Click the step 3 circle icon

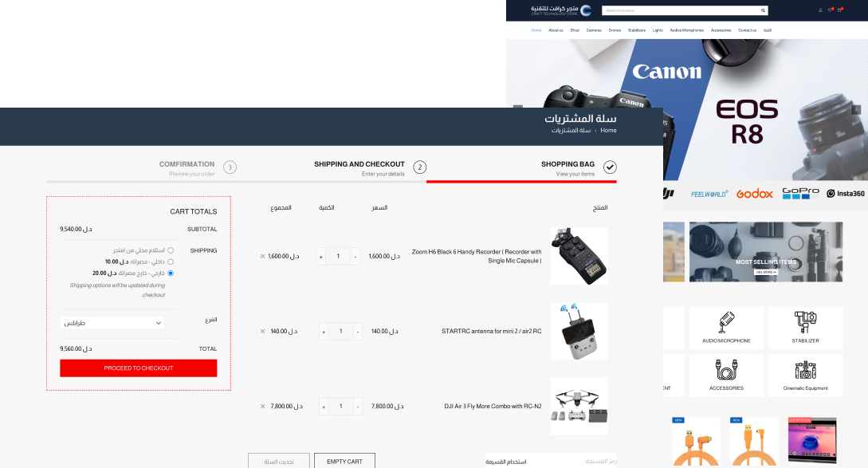[x=230, y=167]
